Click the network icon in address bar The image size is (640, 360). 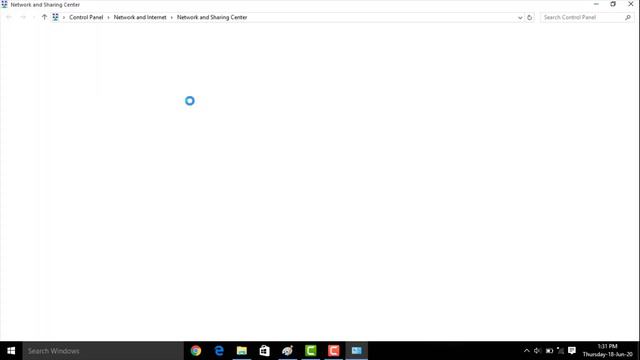click(x=56, y=17)
